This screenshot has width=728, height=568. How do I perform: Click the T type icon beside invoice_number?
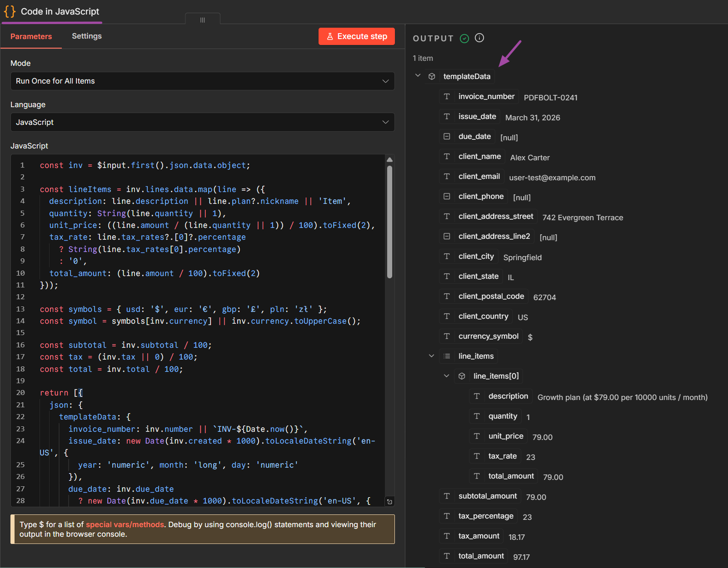click(x=447, y=96)
